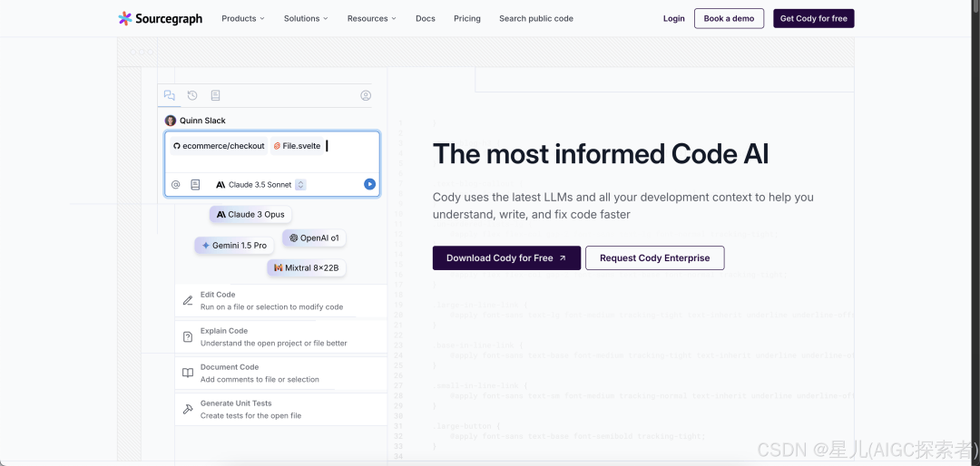Open the Login link
The height and width of the screenshot is (466, 980).
click(674, 18)
